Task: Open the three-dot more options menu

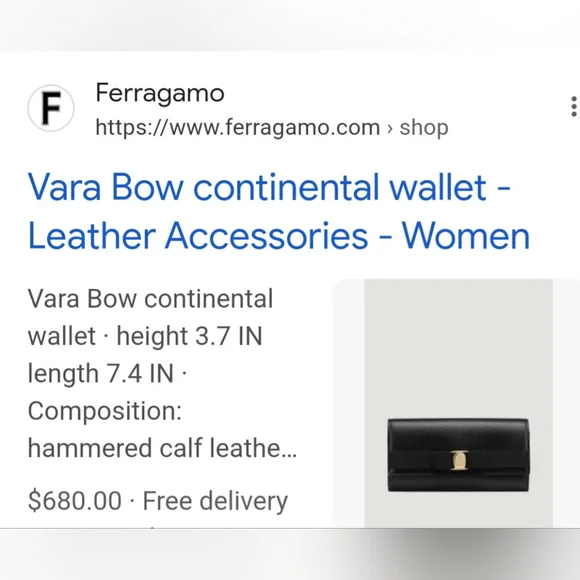Action: pos(574,107)
